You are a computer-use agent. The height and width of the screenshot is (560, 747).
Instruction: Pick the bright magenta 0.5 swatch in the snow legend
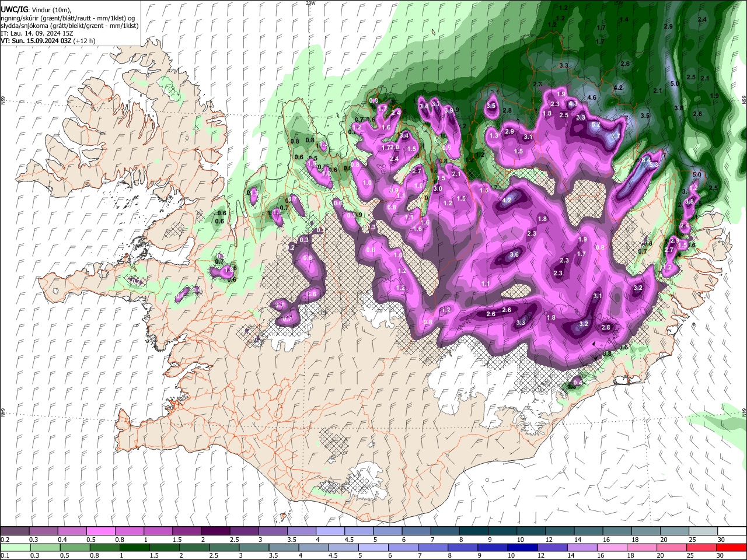(x=101, y=531)
